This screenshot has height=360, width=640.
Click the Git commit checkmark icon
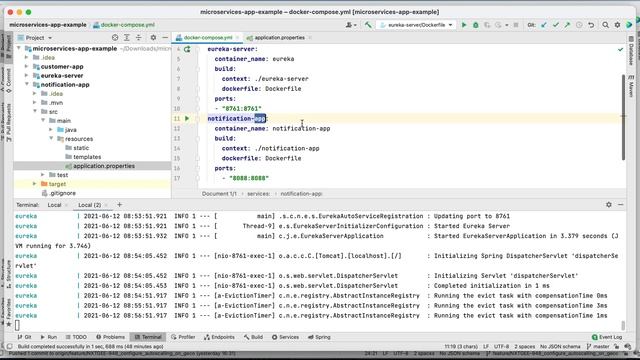(556, 25)
